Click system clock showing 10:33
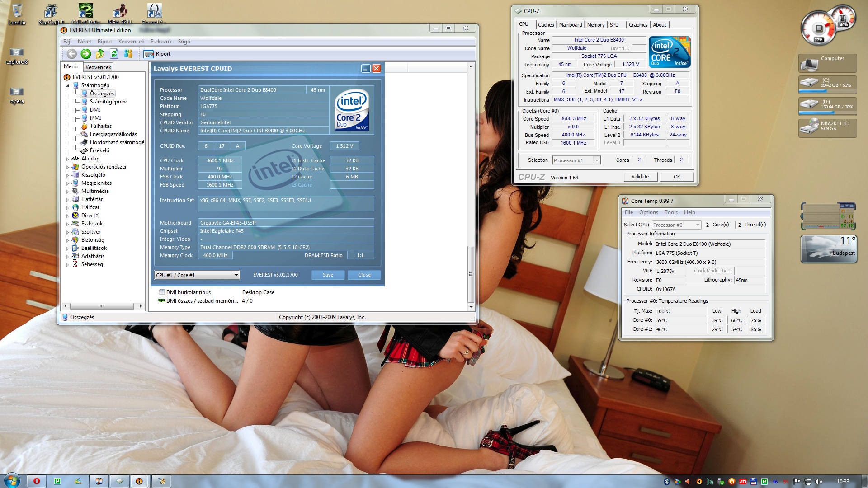Viewport: 868px width, 488px height. click(x=843, y=482)
